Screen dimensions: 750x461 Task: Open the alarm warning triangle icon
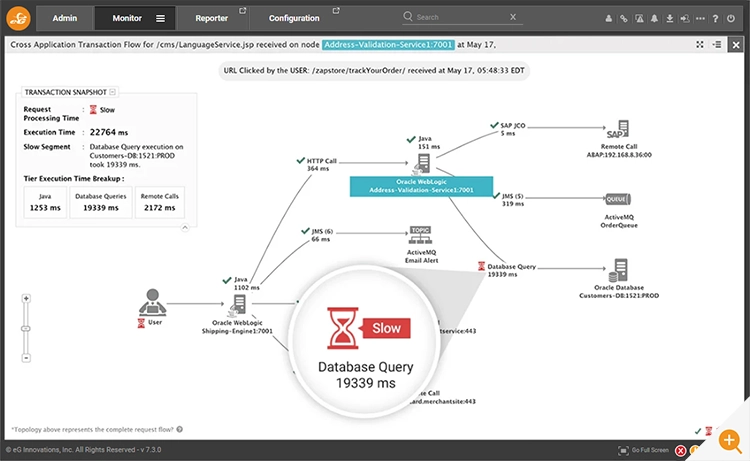[x=639, y=19]
